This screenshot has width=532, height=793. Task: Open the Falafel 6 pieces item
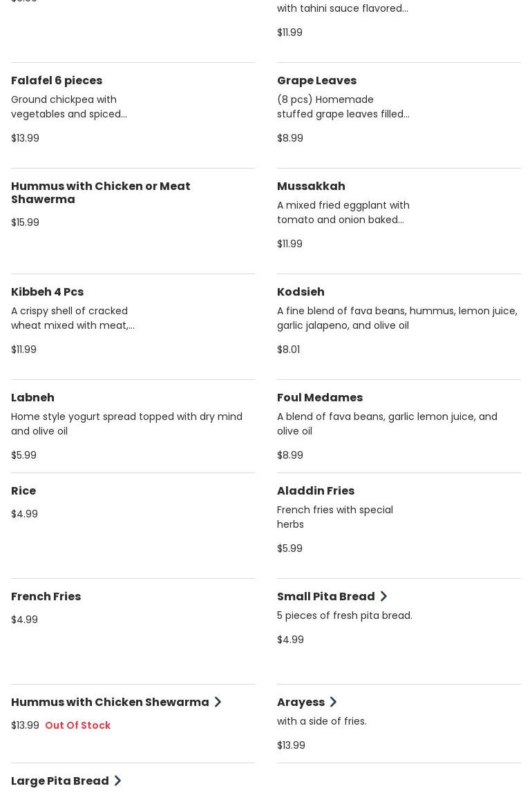point(57,80)
